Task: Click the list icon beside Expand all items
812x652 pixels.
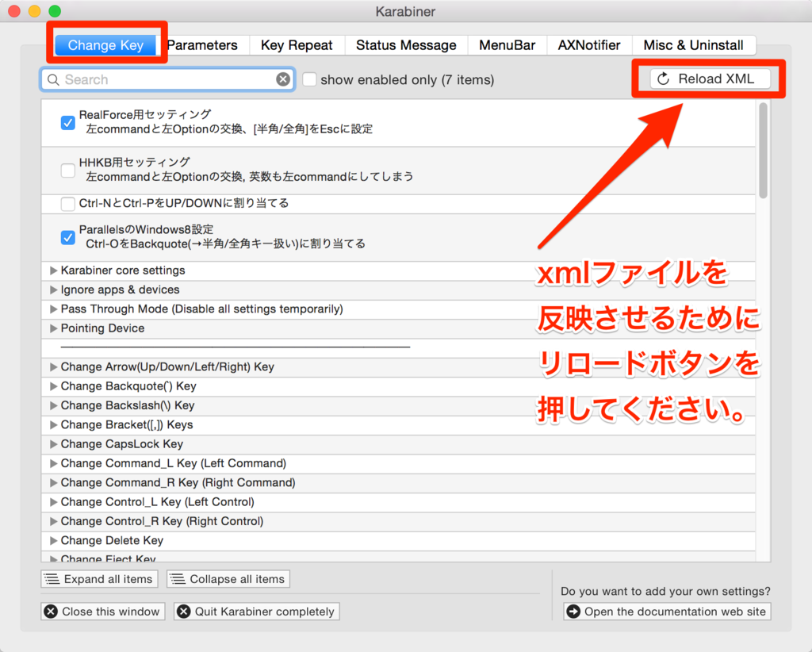Action: pos(52,579)
